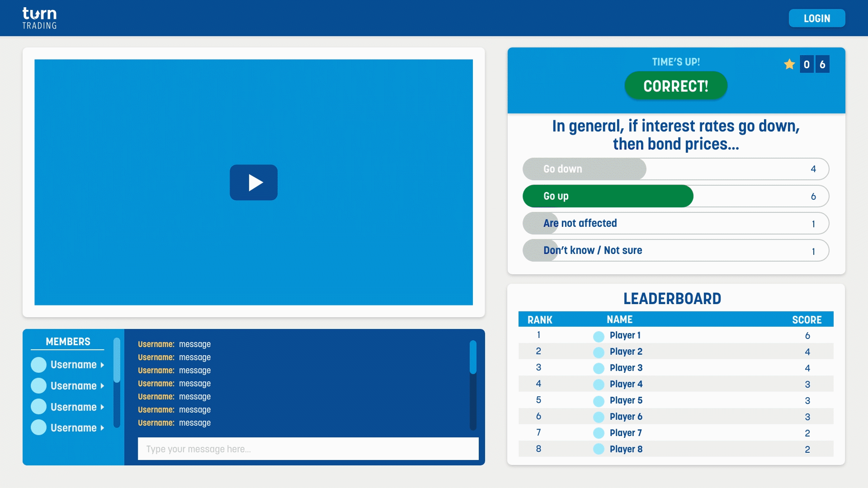Expand the first Username member arrow

[x=102, y=365]
